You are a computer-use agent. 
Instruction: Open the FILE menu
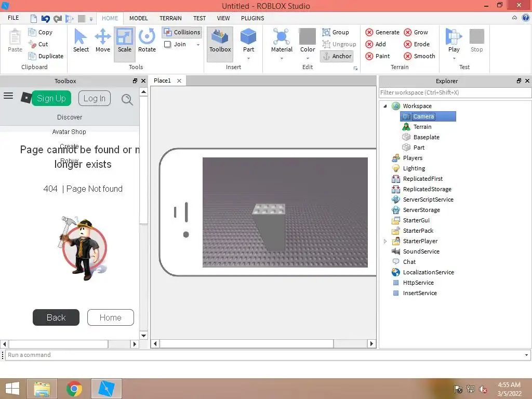pyautogui.click(x=13, y=18)
